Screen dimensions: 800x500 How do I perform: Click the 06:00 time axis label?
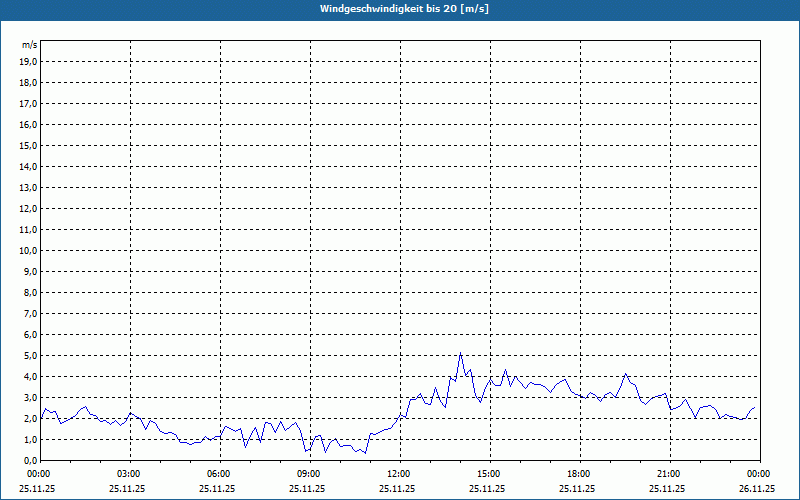click(218, 474)
